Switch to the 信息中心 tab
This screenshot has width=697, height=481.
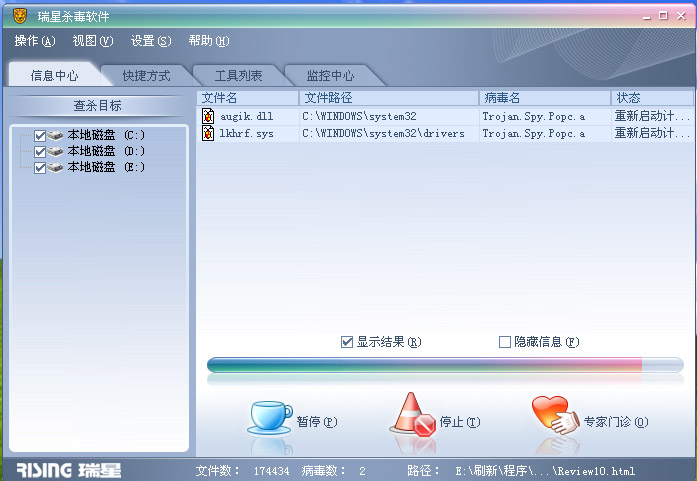(55, 75)
